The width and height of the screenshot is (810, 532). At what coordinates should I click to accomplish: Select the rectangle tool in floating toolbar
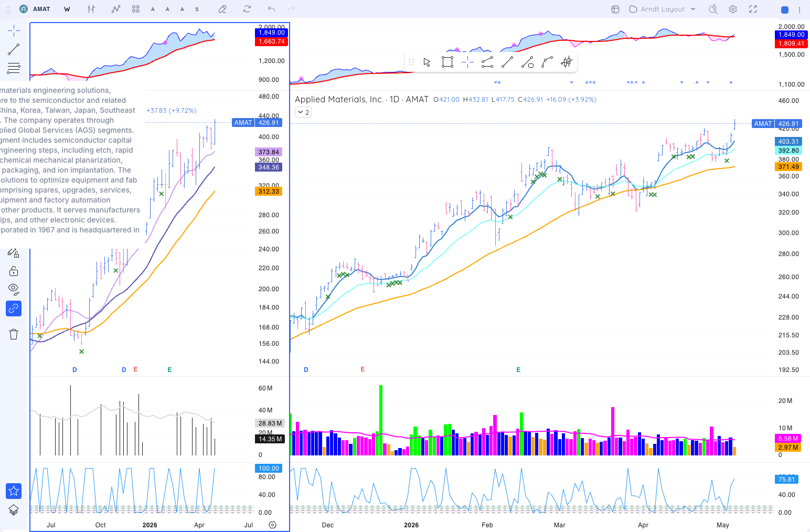447,62
